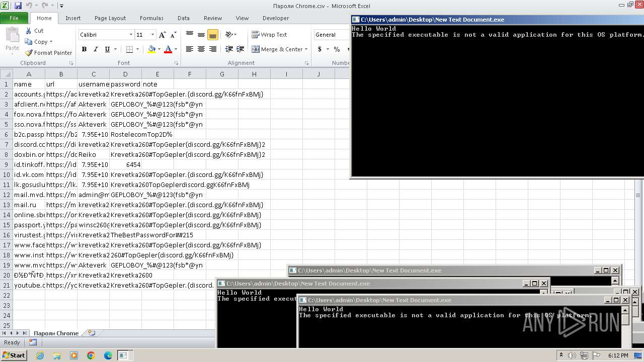Toggle Align Text Left
The image size is (644, 362).
pos(190,49)
